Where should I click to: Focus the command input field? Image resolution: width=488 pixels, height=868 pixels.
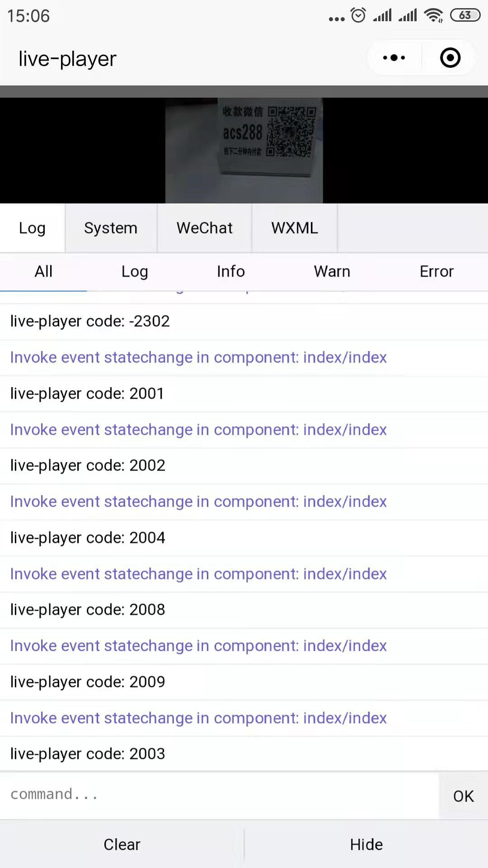point(219,794)
